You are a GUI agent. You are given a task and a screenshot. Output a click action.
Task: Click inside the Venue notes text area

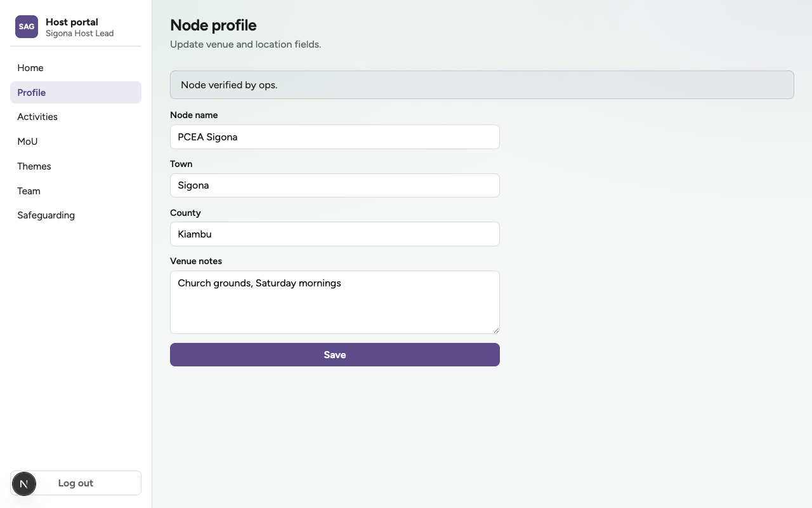coord(335,302)
